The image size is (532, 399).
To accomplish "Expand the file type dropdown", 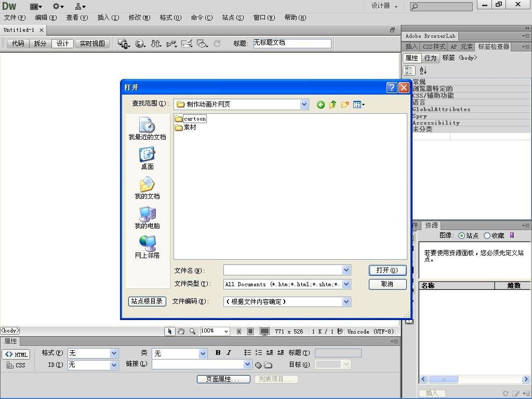I will point(346,284).
